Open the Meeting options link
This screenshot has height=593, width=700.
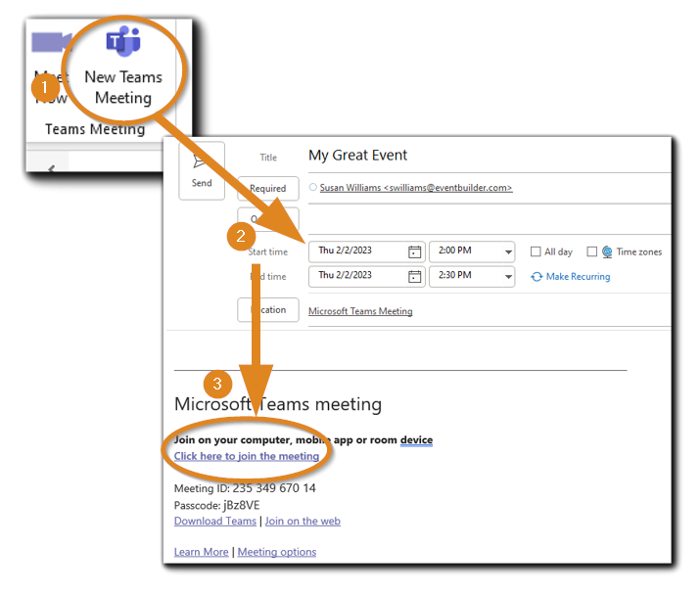click(x=277, y=552)
